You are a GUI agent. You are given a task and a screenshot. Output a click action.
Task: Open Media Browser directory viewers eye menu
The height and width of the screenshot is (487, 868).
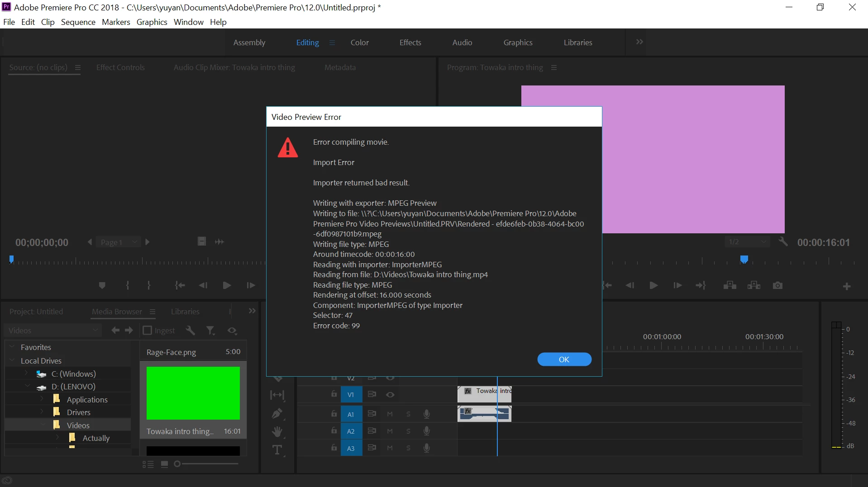point(233,331)
